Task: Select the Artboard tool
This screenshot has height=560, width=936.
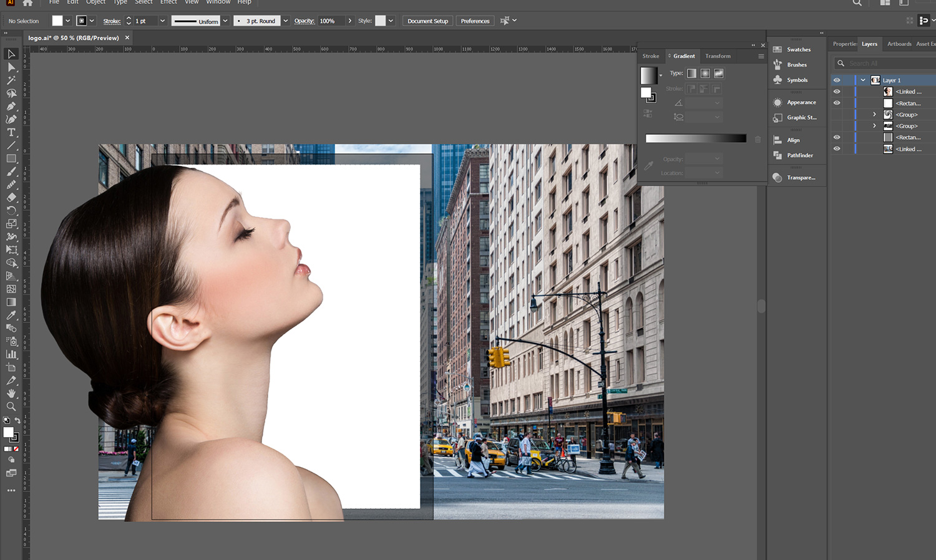Action: [x=11, y=367]
